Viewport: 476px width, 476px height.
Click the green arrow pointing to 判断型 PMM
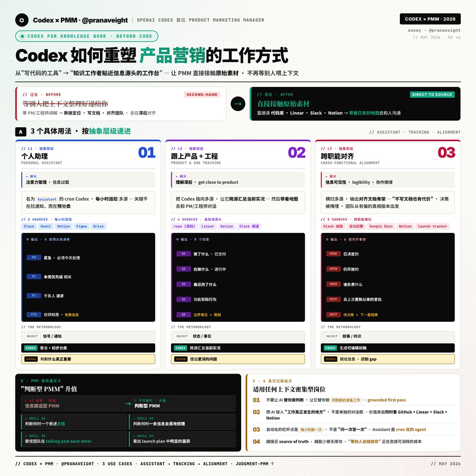pyautogui.click(x=128, y=403)
